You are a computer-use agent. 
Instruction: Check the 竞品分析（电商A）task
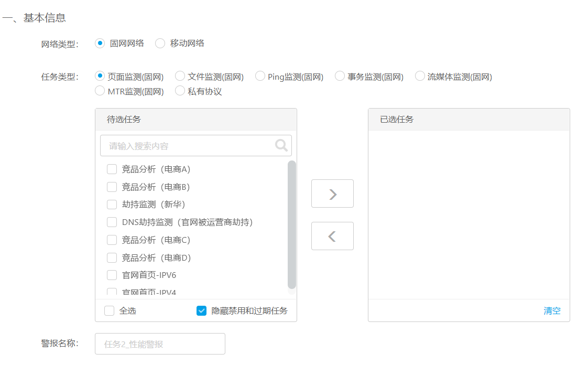coord(112,169)
